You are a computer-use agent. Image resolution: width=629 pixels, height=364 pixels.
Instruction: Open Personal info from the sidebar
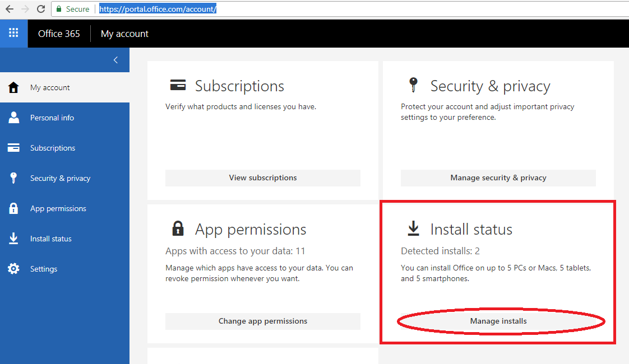64,118
